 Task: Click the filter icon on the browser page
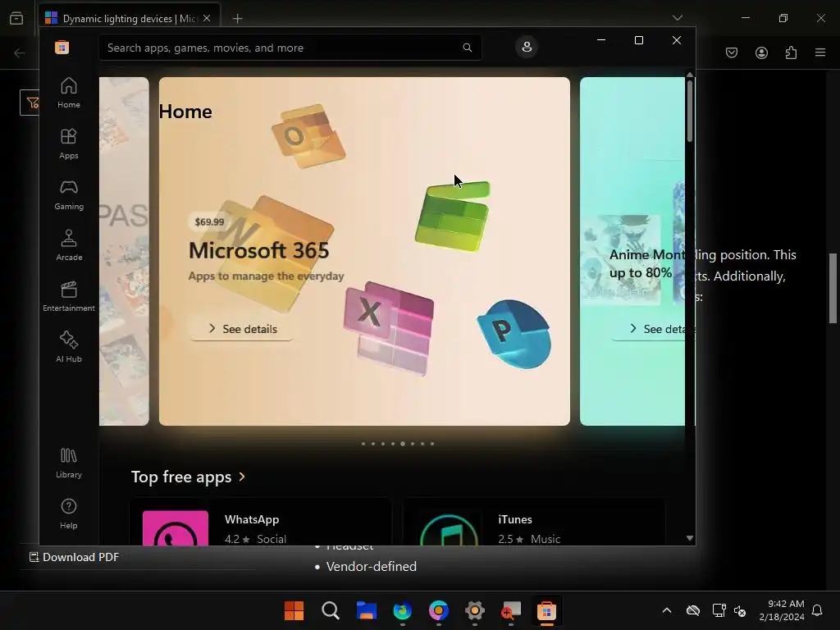(x=31, y=103)
